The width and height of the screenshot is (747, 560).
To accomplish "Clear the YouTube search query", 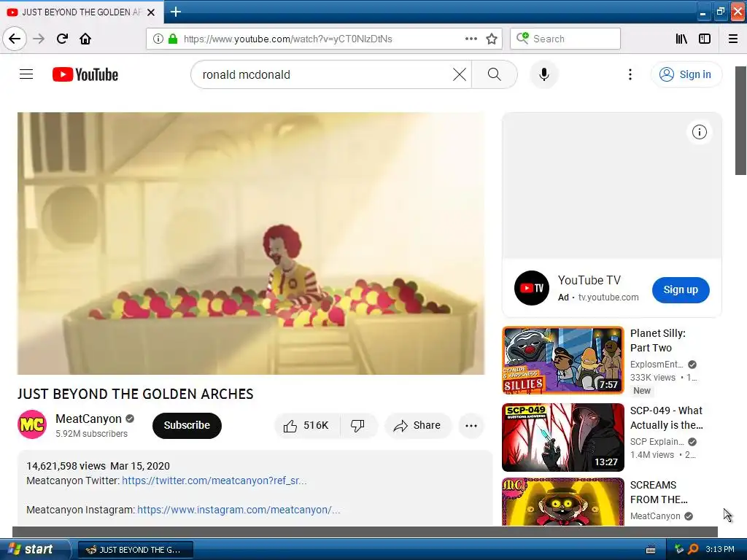I will point(460,74).
